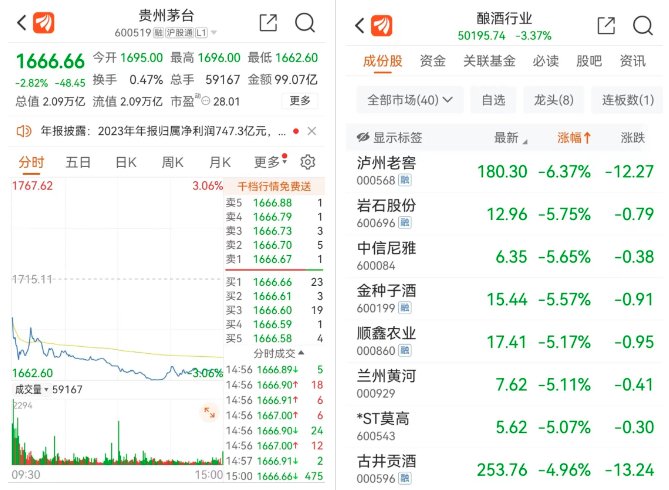Go back from the 酿酒行业 page
Image resolution: width=669 pixels, height=490 pixels.
tap(360, 26)
